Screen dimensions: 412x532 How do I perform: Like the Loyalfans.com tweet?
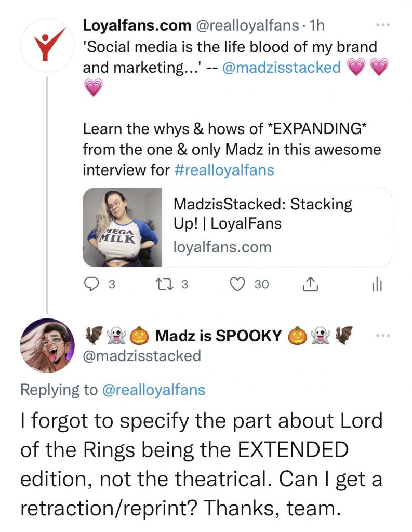(x=238, y=284)
